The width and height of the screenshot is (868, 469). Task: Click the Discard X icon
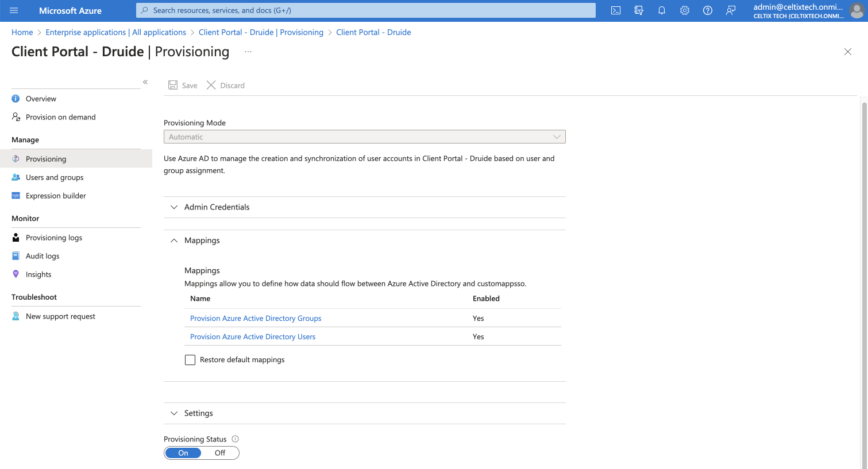[211, 85]
